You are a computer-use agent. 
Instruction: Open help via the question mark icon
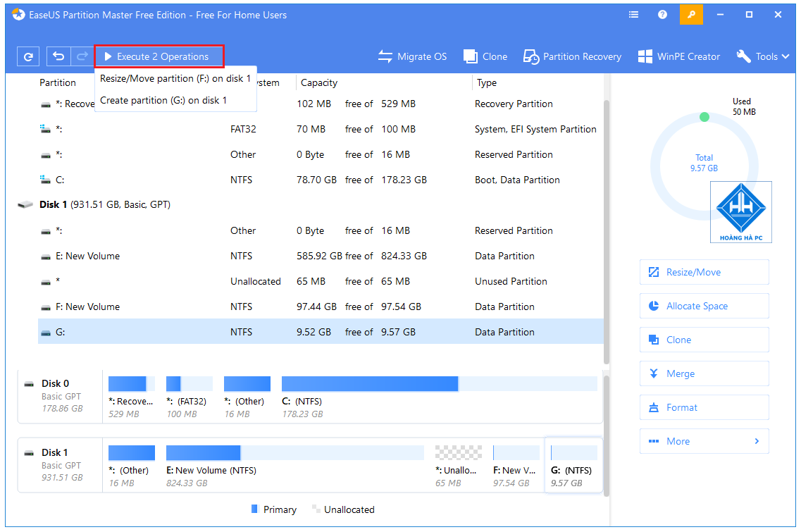(x=661, y=14)
